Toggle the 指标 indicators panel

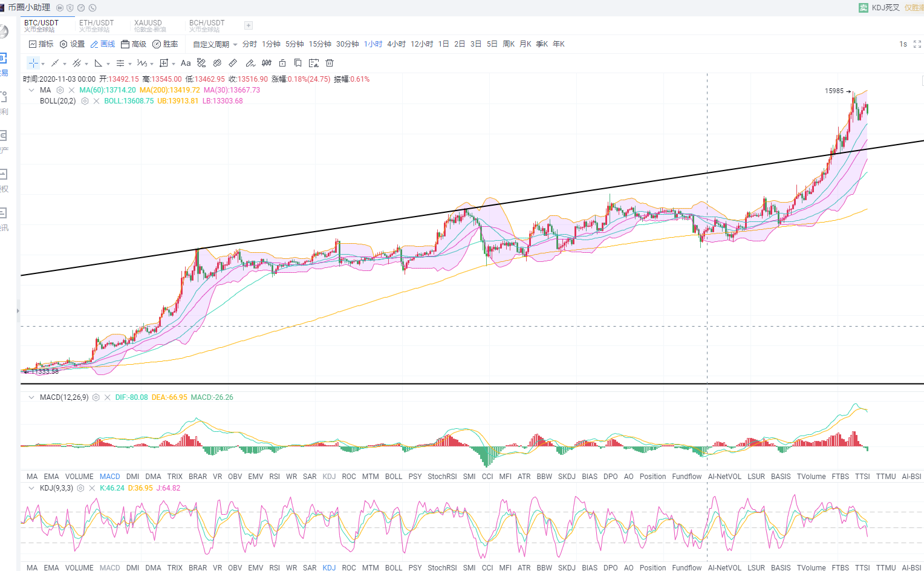41,44
